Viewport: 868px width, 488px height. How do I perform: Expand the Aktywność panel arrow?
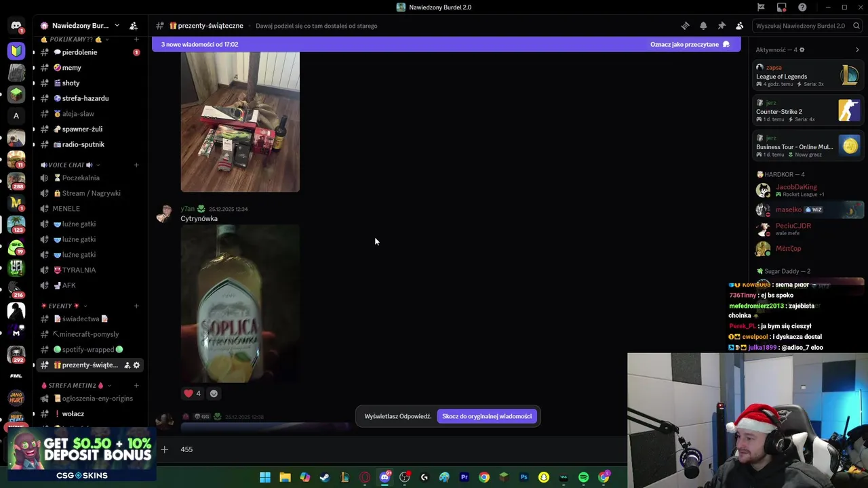click(x=857, y=49)
